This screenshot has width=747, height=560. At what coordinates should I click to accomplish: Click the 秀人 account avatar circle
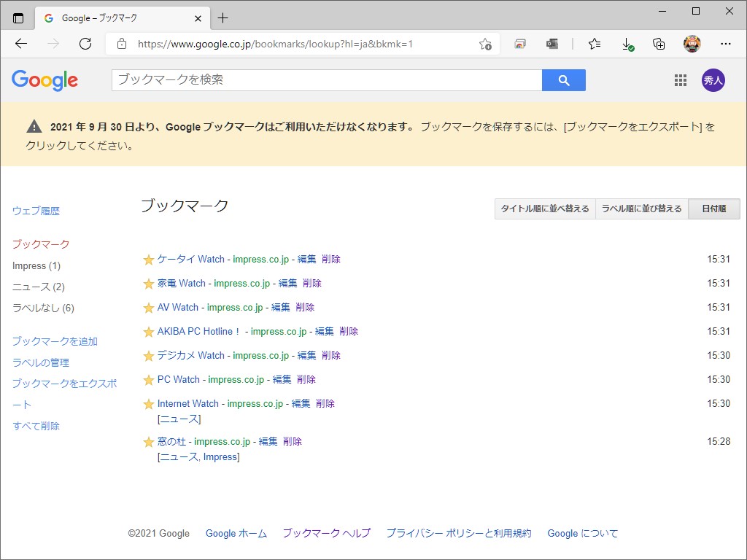point(713,80)
